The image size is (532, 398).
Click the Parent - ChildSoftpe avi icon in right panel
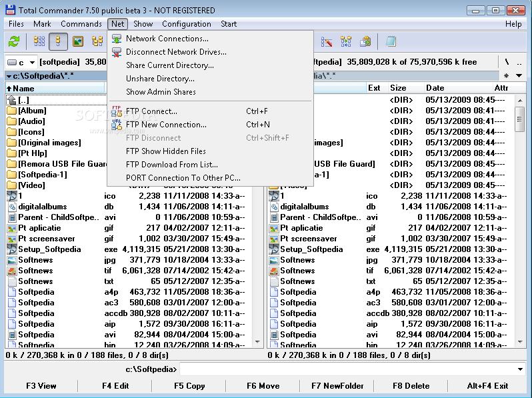pos(274,217)
